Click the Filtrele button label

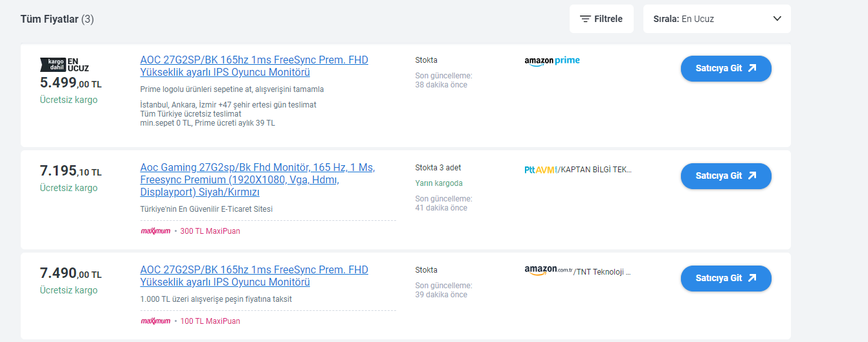608,19
